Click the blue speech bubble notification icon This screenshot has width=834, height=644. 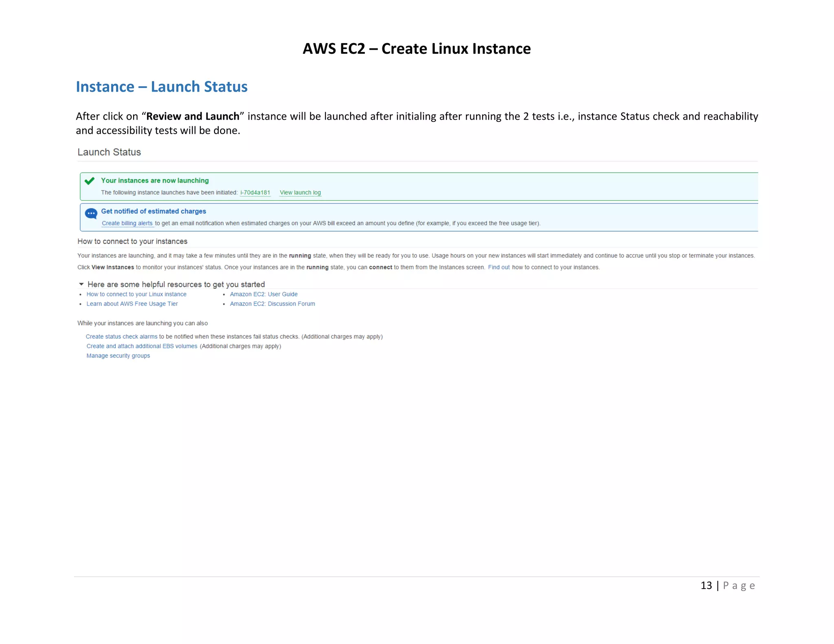pyautogui.click(x=91, y=213)
